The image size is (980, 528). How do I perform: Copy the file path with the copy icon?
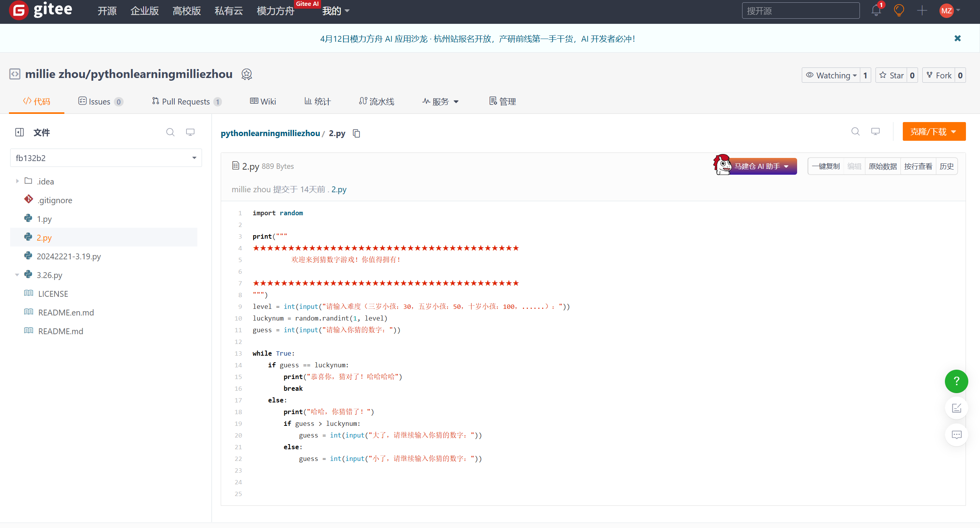356,133
